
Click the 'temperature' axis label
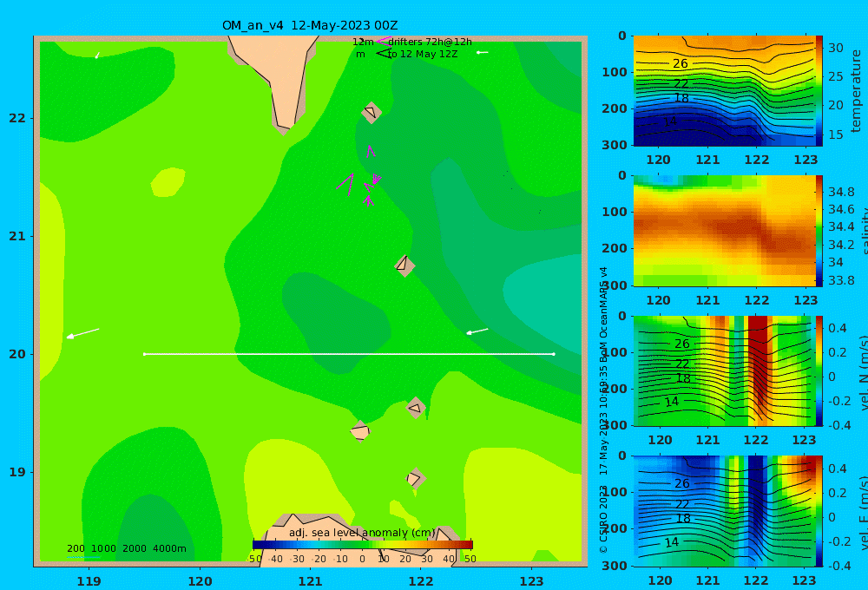856,91
